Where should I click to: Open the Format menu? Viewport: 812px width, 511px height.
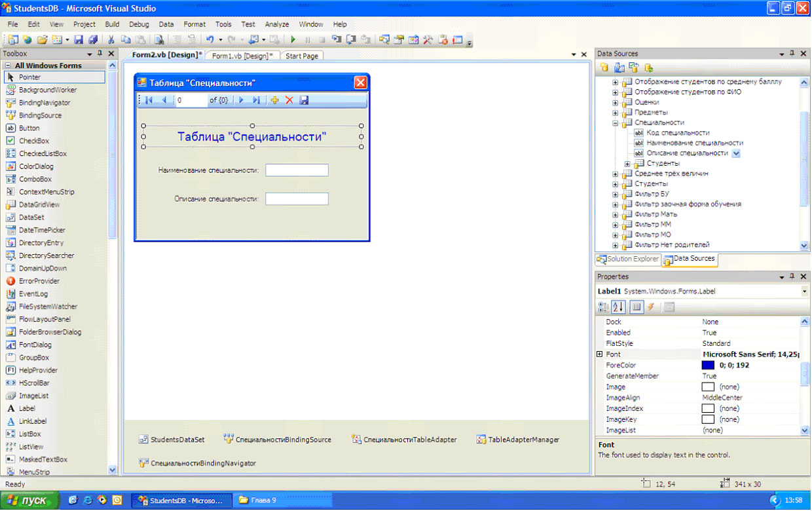(194, 24)
